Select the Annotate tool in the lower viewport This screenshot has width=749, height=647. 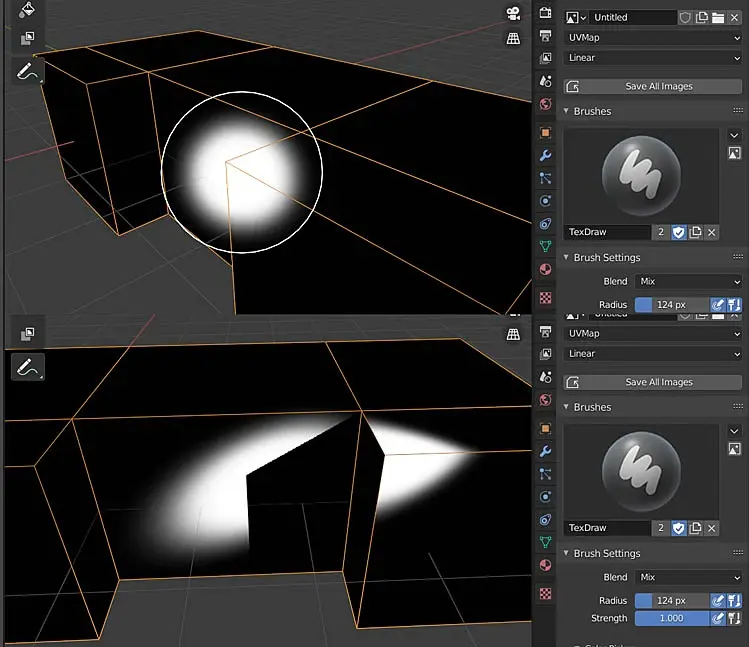click(26, 366)
